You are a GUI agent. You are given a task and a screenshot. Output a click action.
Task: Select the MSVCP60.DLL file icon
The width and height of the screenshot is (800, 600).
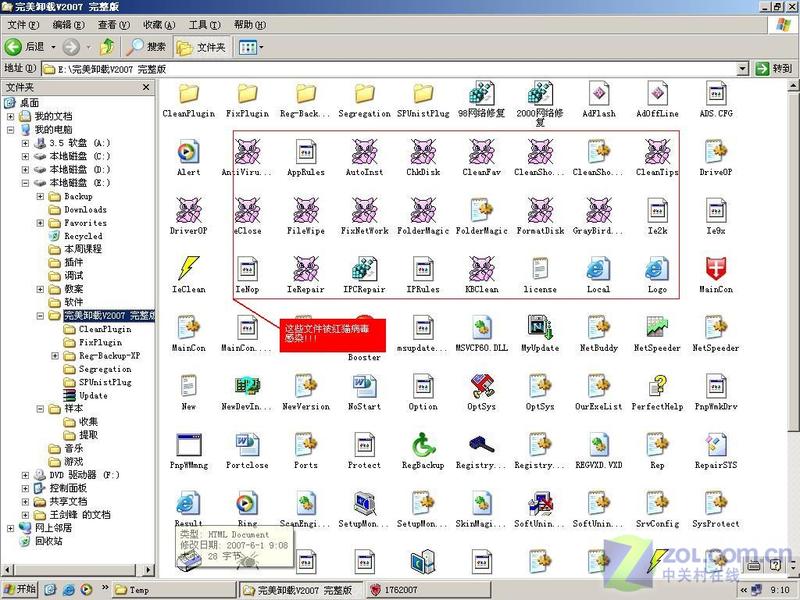pyautogui.click(x=482, y=328)
